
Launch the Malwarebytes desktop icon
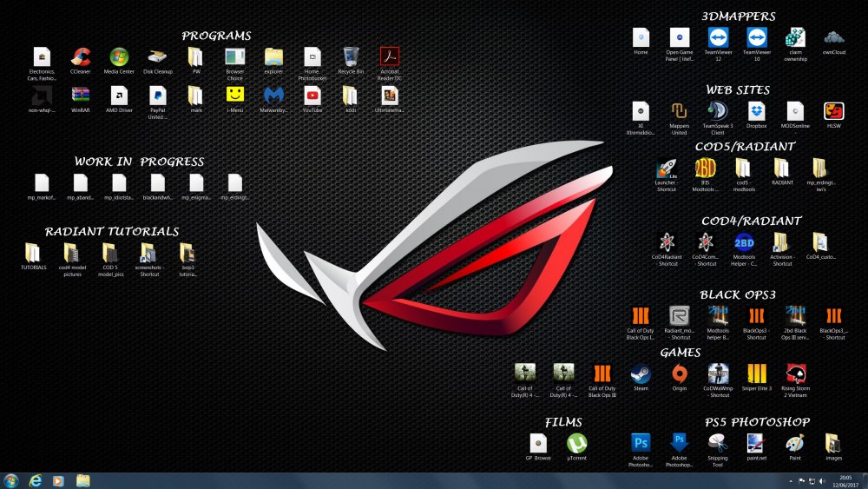pyautogui.click(x=273, y=96)
